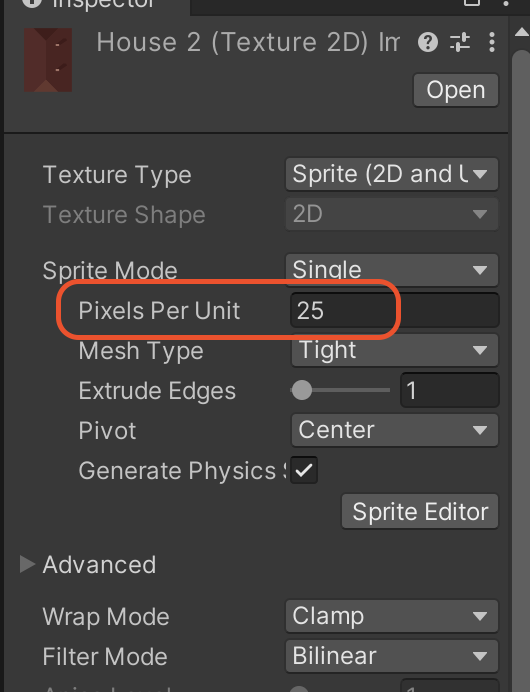Screen dimensions: 530x692
Task: Click the Pixels Per Unit field
Action: click(x=395, y=310)
